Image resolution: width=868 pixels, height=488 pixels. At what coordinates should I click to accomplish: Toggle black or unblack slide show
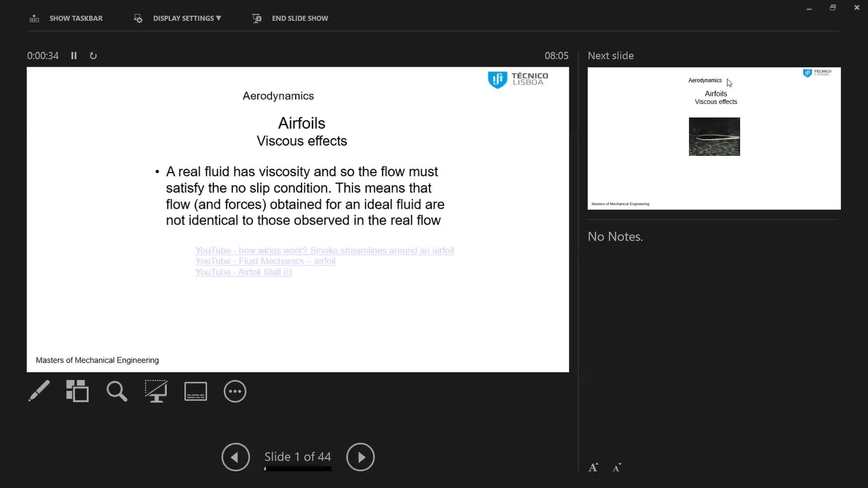tap(156, 391)
